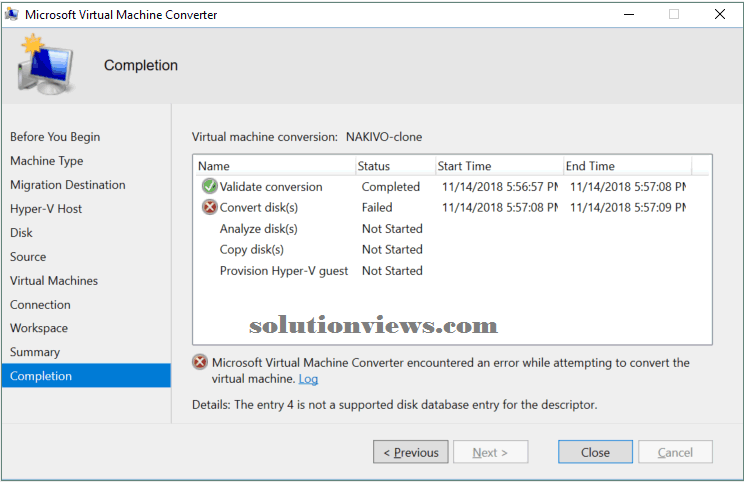Click the 5:57:09 end time cell

628,207
